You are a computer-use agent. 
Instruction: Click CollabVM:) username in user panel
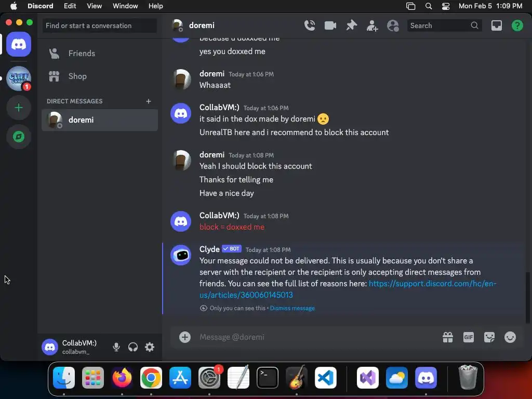tap(79, 343)
